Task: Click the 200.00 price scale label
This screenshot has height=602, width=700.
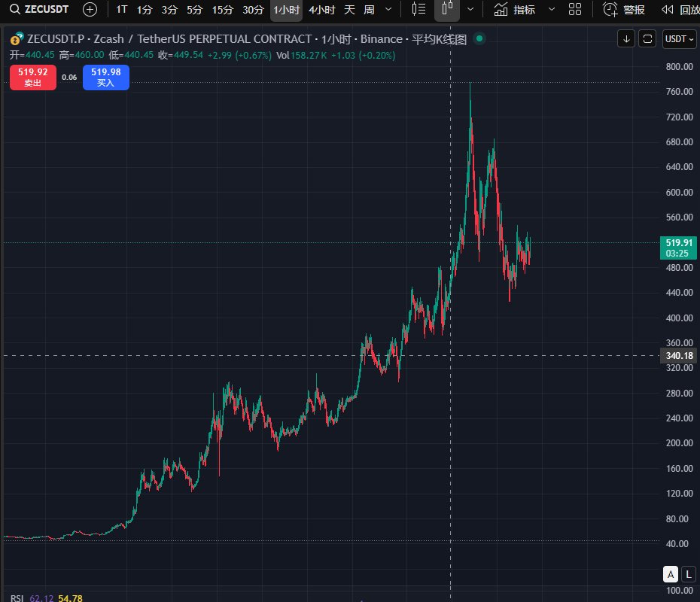Action: 679,443
